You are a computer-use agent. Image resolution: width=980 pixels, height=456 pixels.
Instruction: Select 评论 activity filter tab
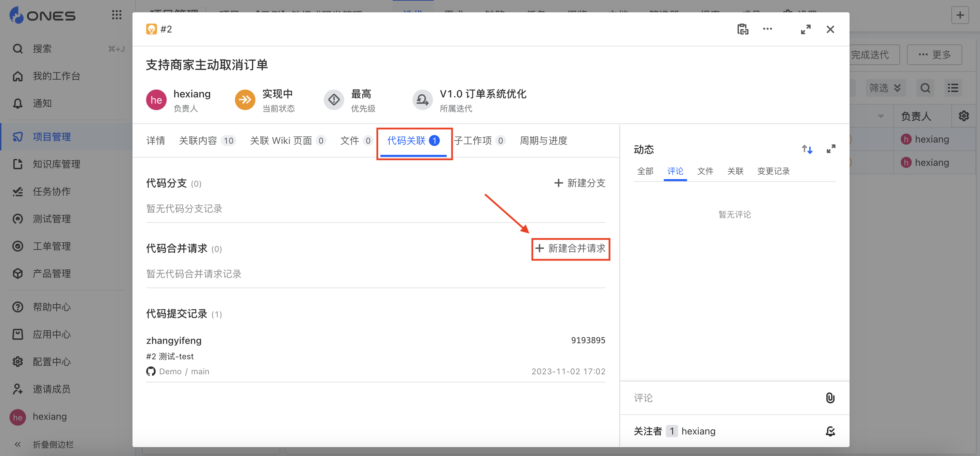click(x=675, y=171)
